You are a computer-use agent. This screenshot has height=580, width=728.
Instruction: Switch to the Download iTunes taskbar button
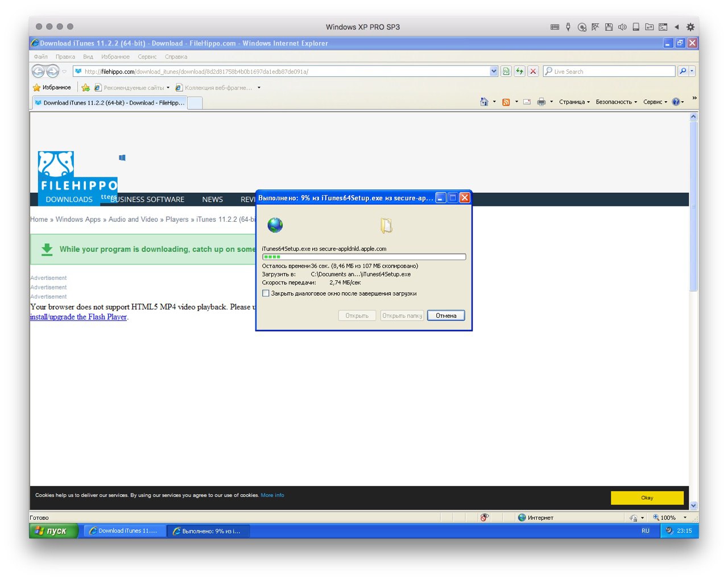click(x=125, y=531)
